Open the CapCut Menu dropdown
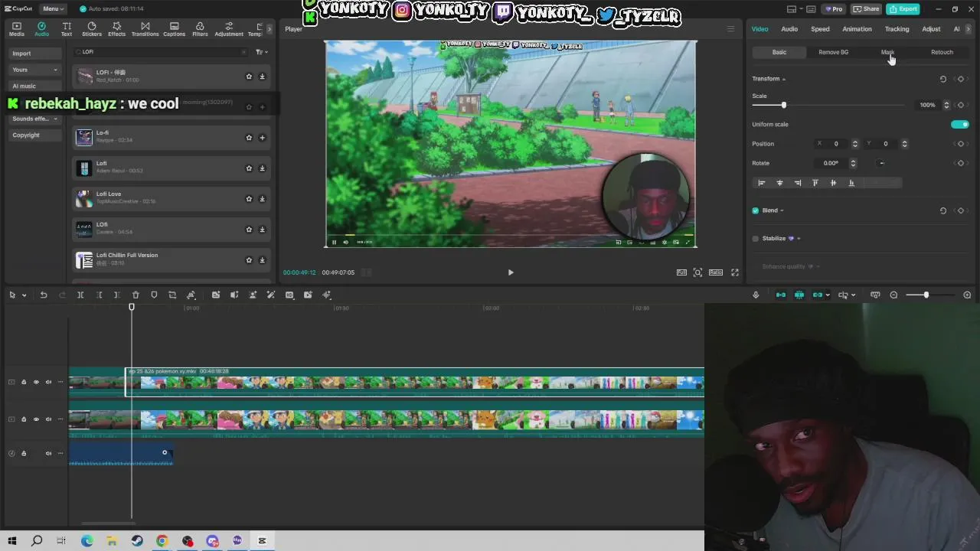Image resolution: width=980 pixels, height=551 pixels. [x=52, y=8]
